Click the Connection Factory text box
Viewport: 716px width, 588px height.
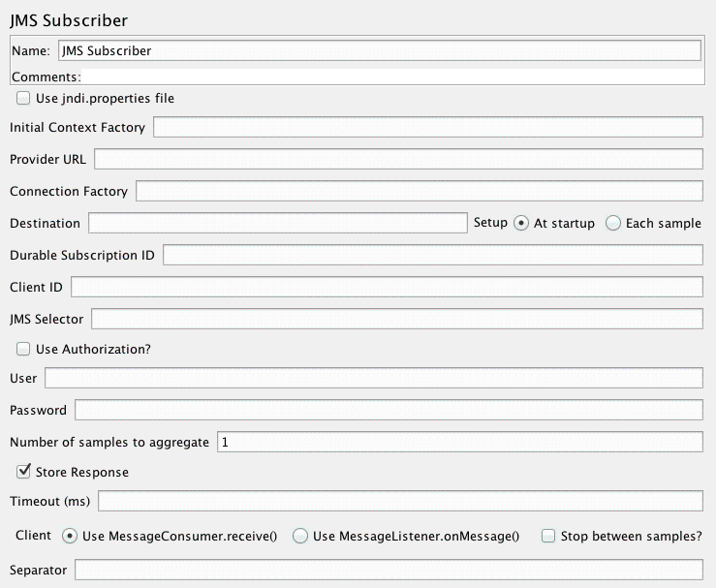point(419,191)
